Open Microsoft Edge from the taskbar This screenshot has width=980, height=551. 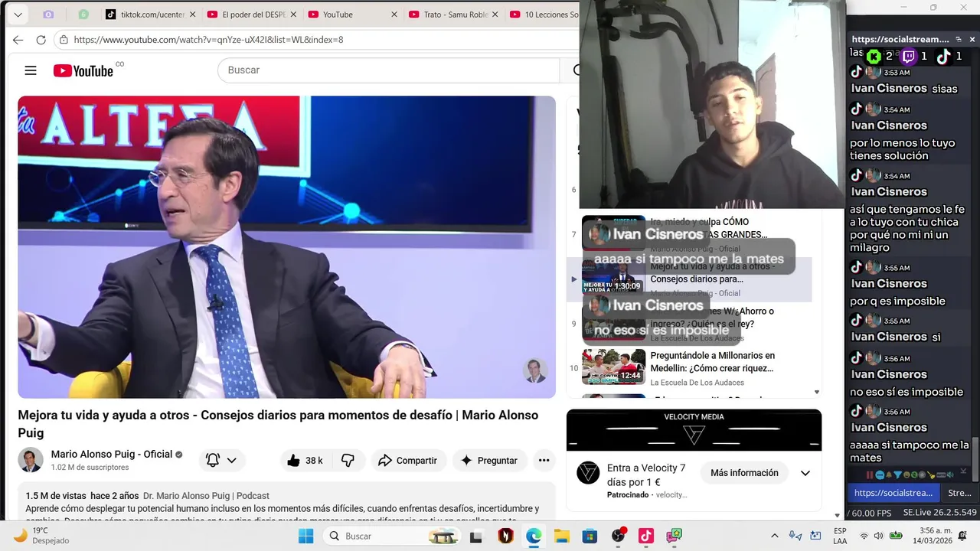coord(533,536)
